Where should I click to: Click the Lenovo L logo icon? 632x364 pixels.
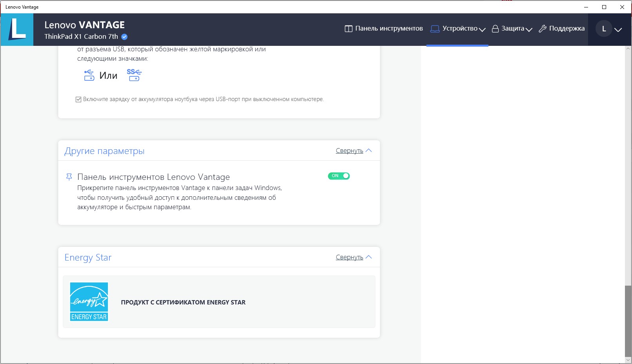[x=17, y=29]
